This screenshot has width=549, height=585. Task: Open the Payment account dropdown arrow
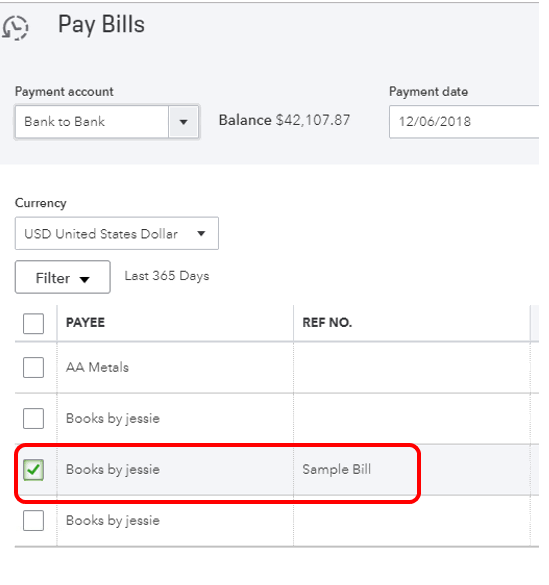click(x=183, y=122)
